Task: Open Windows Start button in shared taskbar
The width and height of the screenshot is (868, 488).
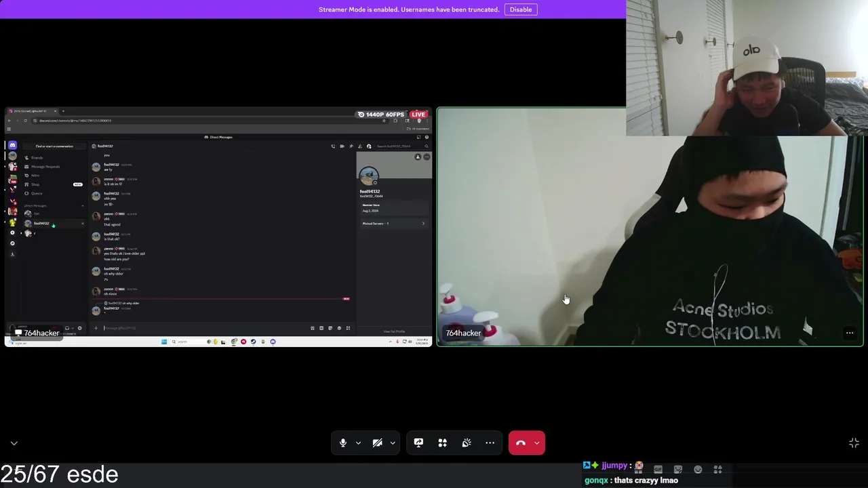Action: (164, 342)
